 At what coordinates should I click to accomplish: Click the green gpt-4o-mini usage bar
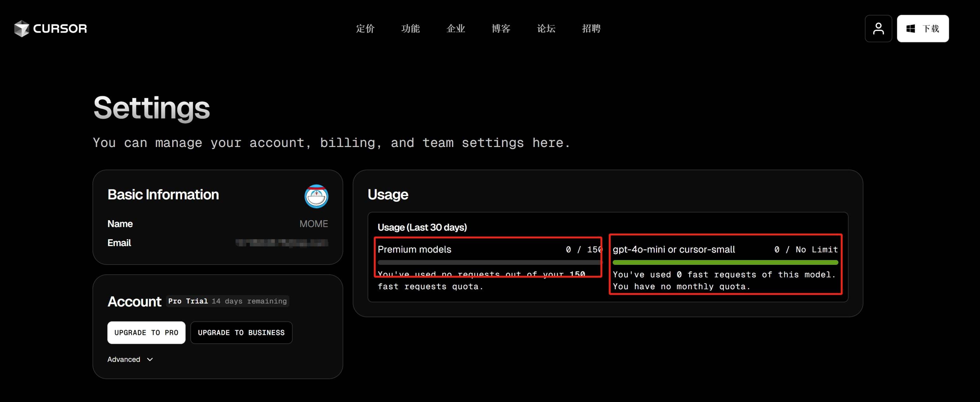[x=725, y=262]
